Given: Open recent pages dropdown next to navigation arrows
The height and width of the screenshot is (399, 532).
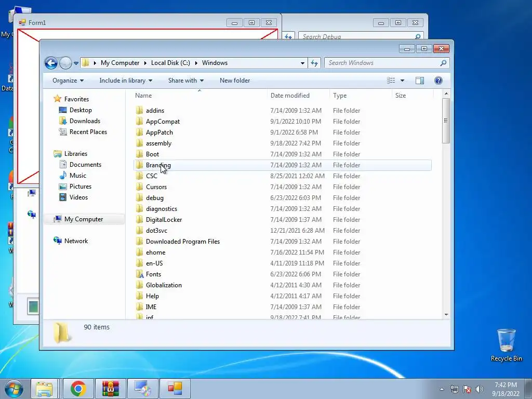Looking at the screenshot, I should pyautogui.click(x=76, y=63).
